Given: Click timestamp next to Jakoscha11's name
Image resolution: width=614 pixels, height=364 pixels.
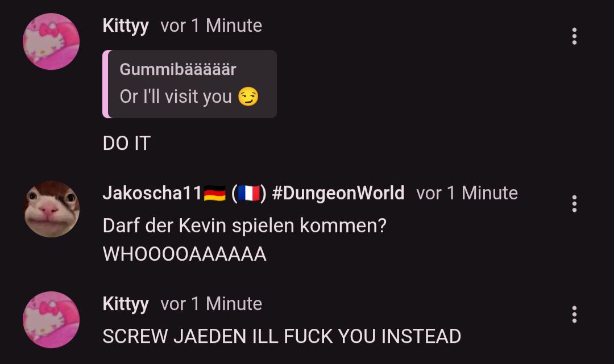Looking at the screenshot, I should [467, 193].
